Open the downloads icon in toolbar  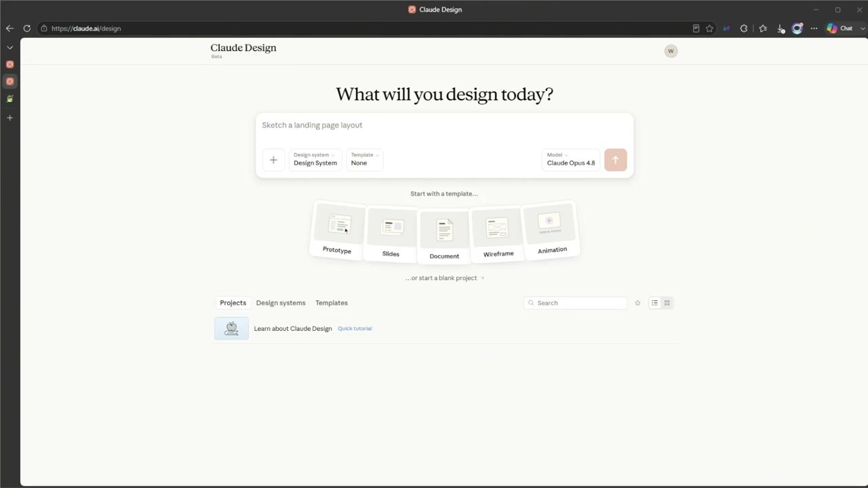[781, 28]
